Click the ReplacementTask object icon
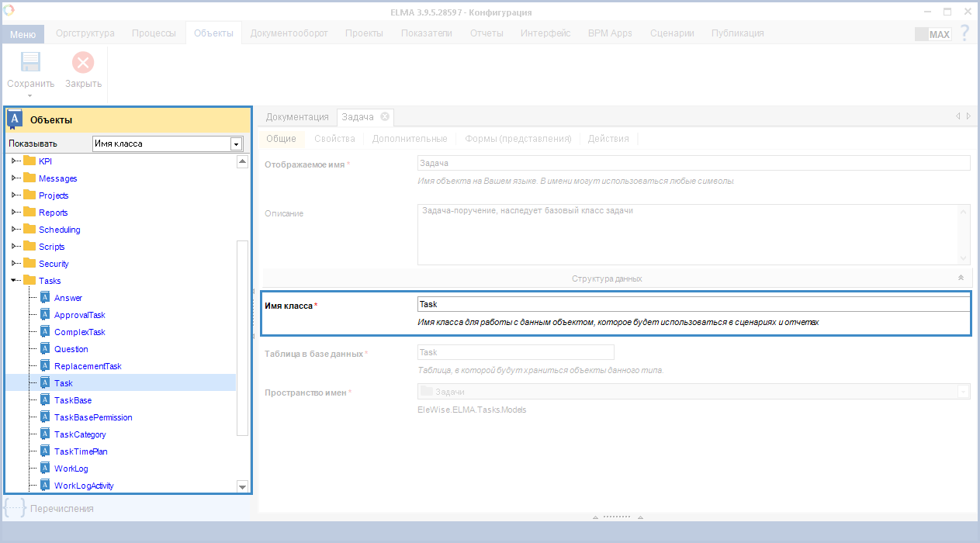980x543 pixels. [45, 365]
